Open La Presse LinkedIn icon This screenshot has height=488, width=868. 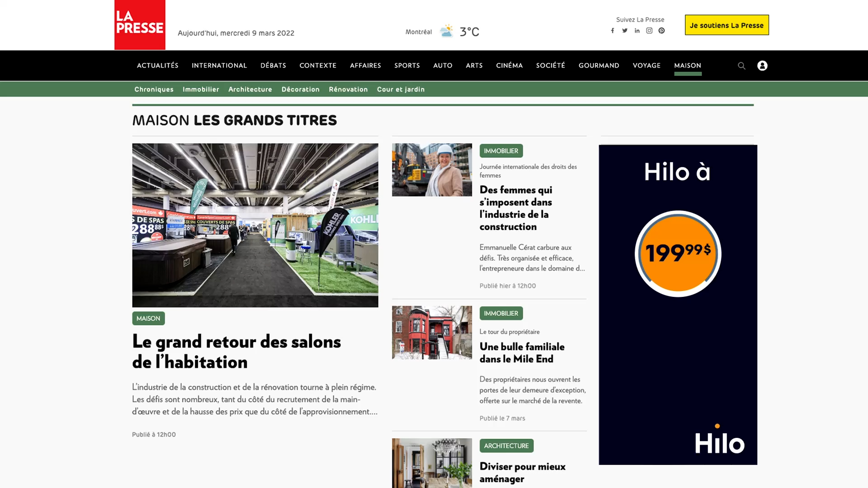tap(637, 31)
